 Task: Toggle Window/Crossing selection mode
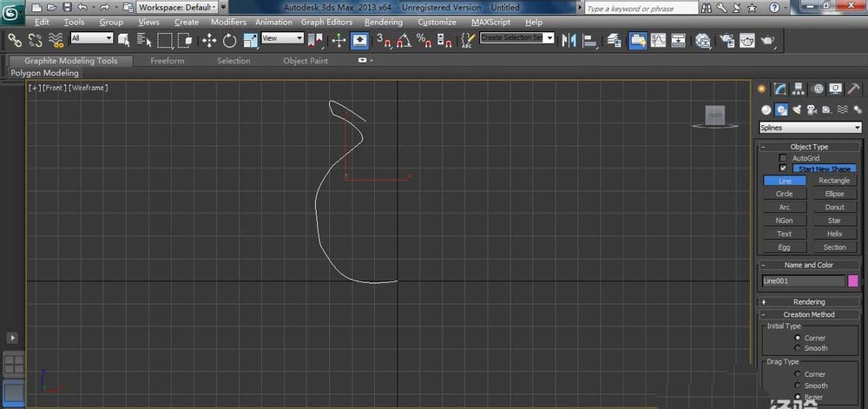click(x=186, y=40)
